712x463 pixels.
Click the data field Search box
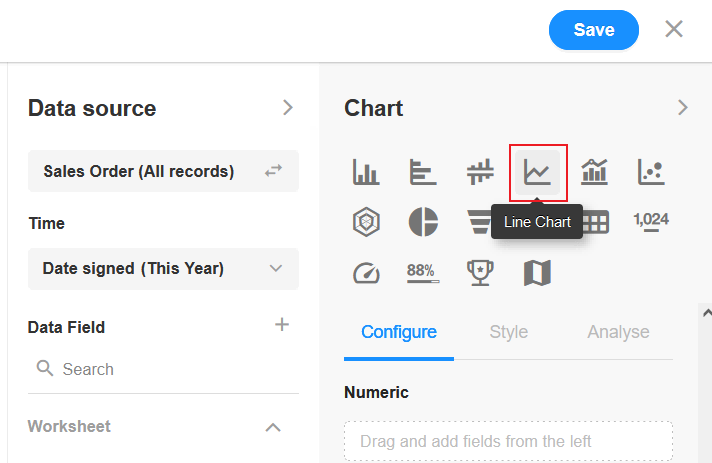163,369
